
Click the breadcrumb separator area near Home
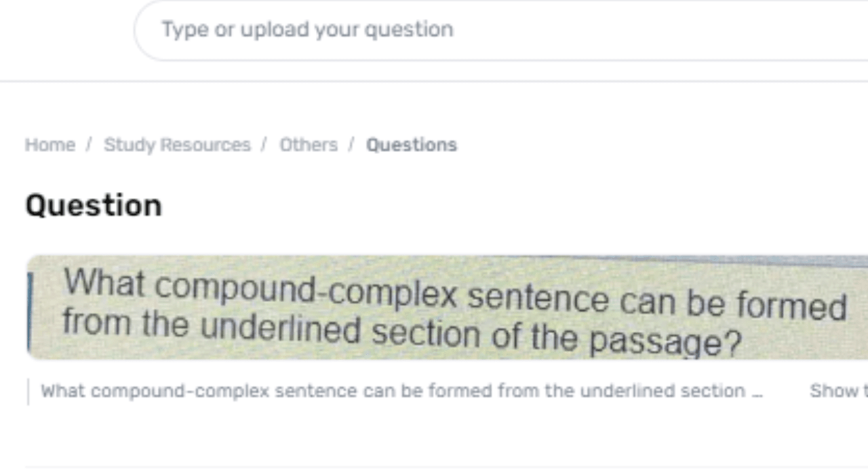[87, 145]
